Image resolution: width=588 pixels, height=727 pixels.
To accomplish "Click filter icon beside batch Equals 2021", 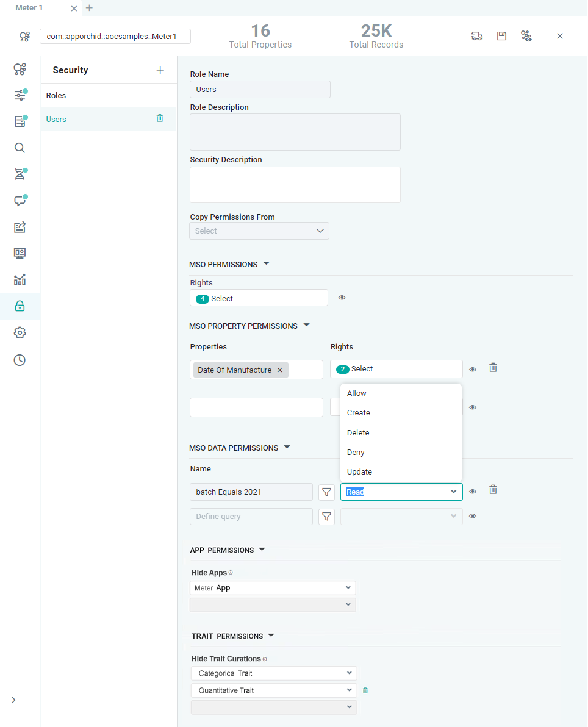I will (x=327, y=492).
